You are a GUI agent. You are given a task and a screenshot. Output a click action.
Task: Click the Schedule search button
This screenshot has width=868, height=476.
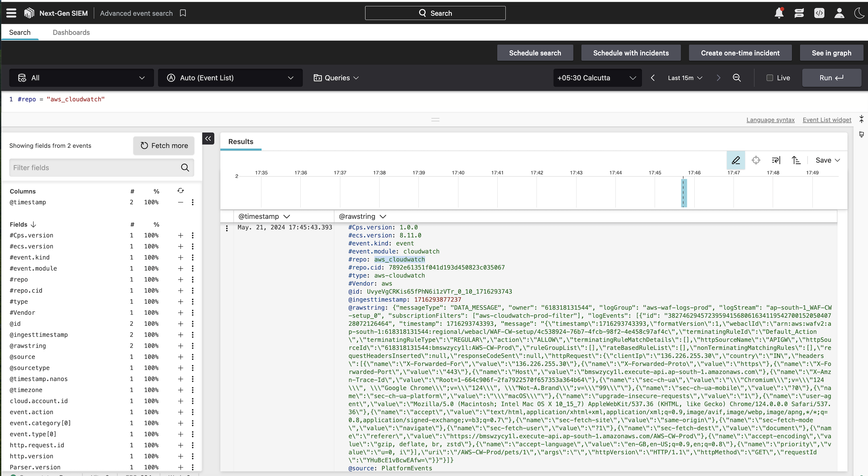tap(535, 53)
